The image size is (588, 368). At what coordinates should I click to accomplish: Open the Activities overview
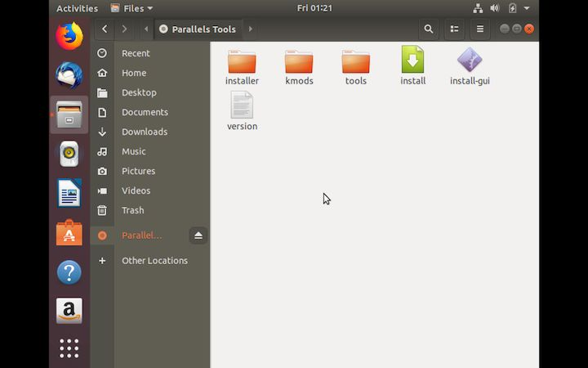[x=77, y=8]
